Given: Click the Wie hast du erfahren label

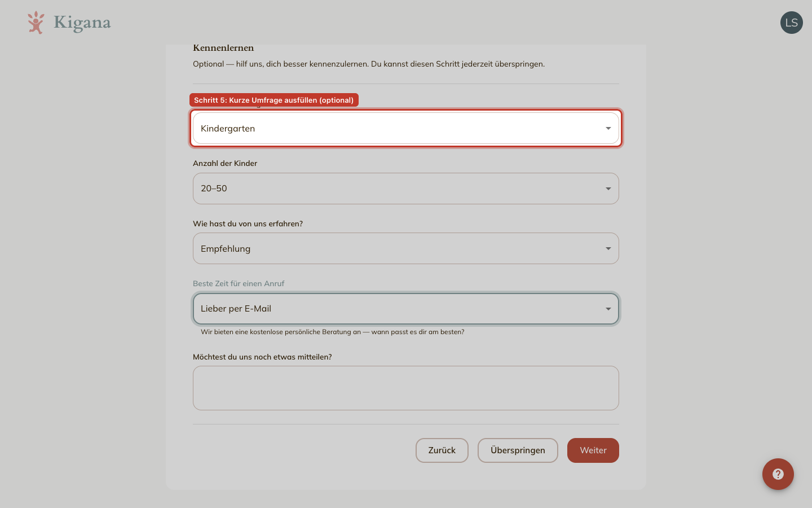Looking at the screenshot, I should click(x=248, y=224).
